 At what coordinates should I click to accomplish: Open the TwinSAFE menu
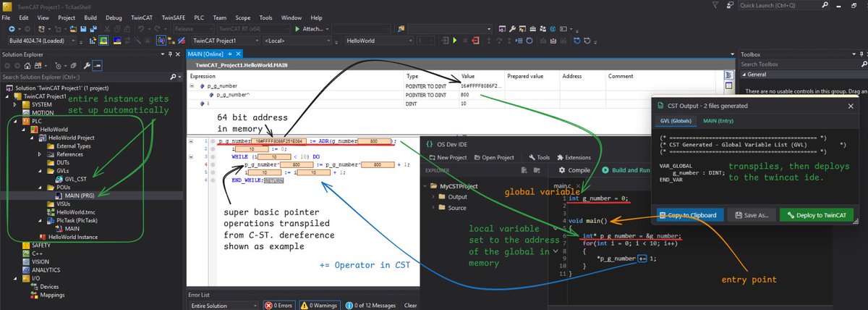(173, 17)
